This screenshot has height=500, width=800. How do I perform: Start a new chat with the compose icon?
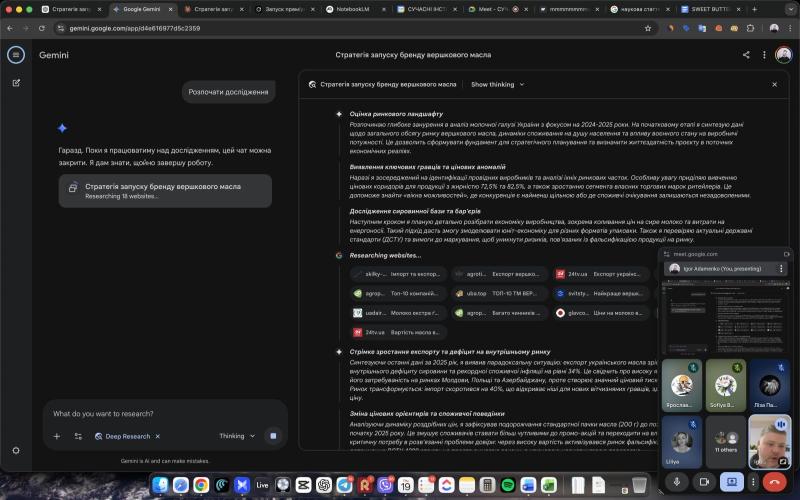16,83
